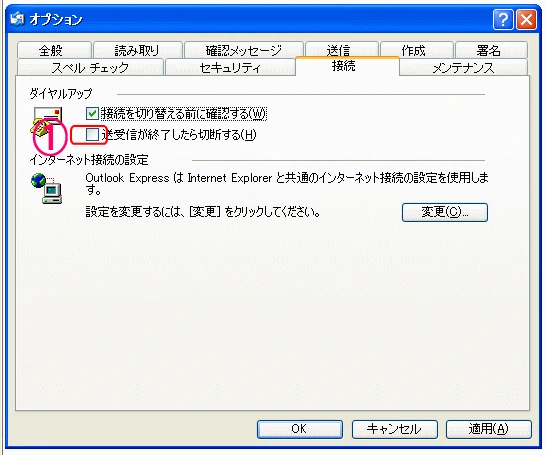Click the キャンセル button
Image resolution: width=545 pixels, height=455 pixels.
(394, 429)
